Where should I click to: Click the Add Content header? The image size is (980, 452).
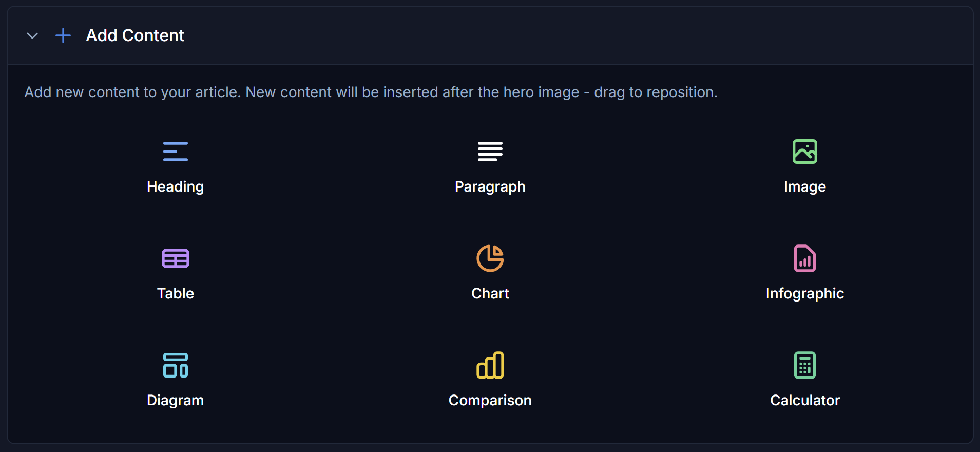click(x=134, y=35)
